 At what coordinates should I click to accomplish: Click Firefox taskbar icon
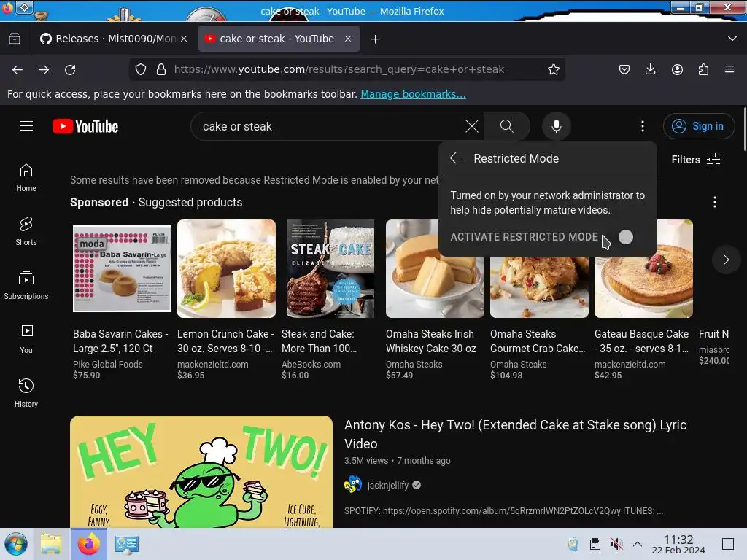click(x=89, y=544)
